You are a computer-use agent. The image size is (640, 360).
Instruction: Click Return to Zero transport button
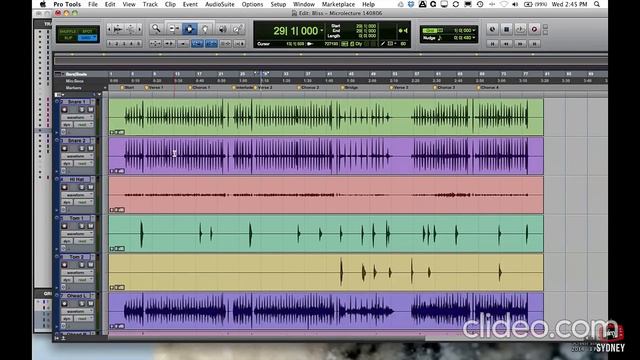click(492, 43)
